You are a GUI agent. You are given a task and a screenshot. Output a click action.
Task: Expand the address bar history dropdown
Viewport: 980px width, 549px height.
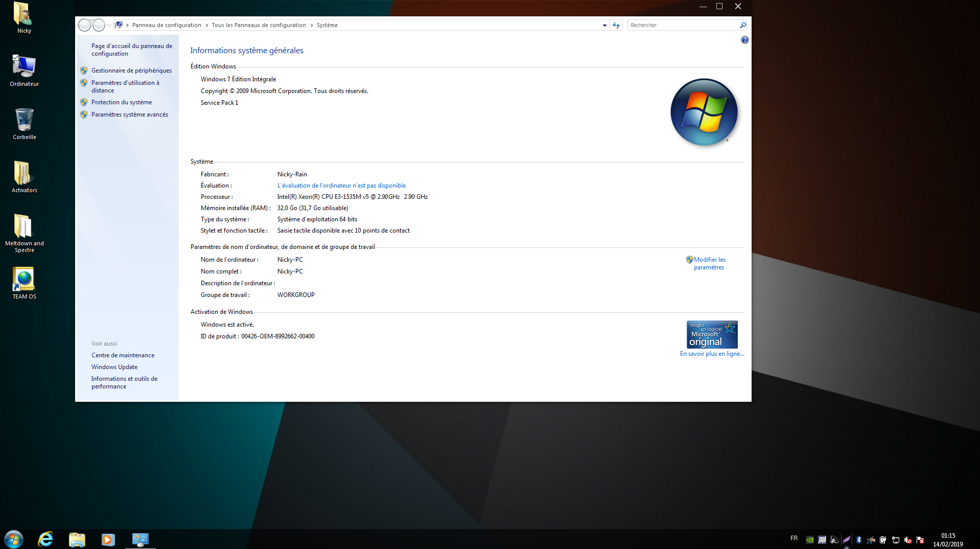[604, 25]
